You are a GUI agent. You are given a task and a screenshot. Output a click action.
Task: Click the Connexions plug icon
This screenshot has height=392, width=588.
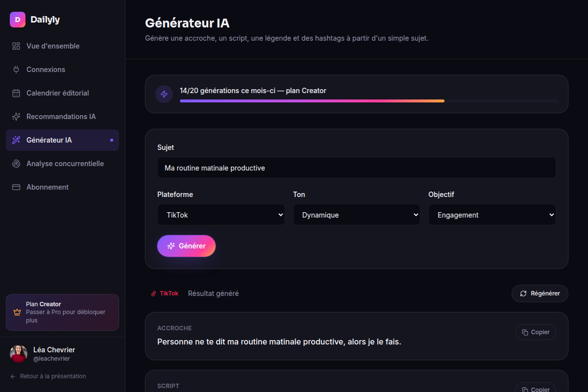pos(16,70)
